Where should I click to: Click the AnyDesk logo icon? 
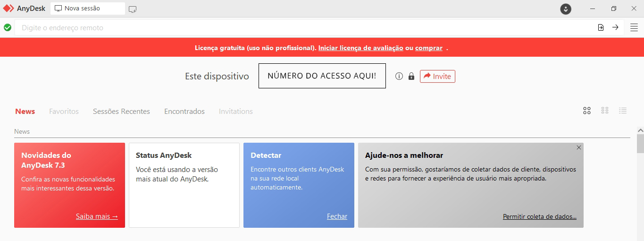tap(8, 9)
